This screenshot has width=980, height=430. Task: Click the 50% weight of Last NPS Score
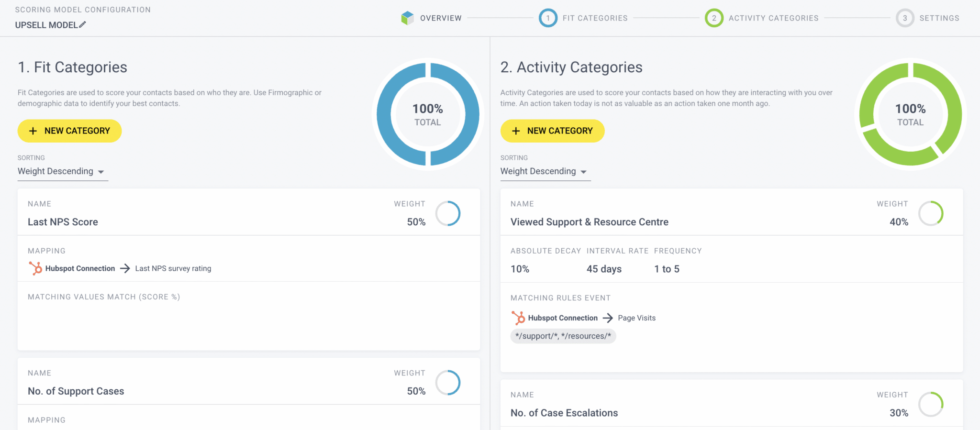416,222
